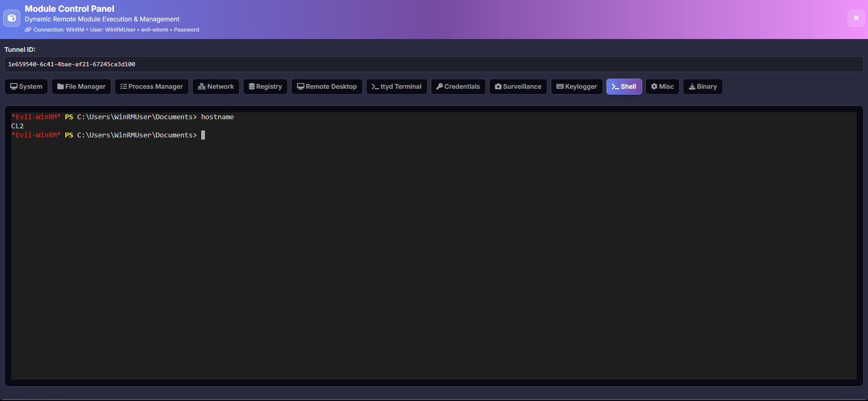
Task: Open the System tab
Action: point(26,87)
